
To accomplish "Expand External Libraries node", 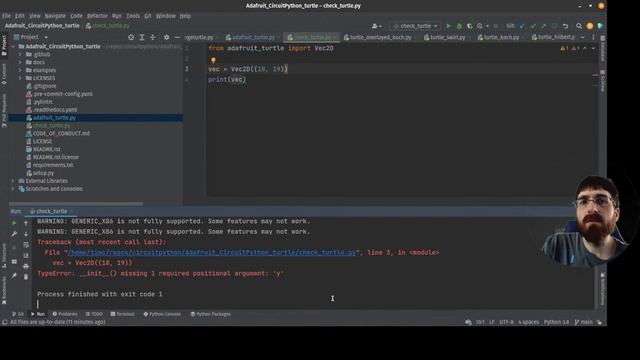I will tap(13, 181).
